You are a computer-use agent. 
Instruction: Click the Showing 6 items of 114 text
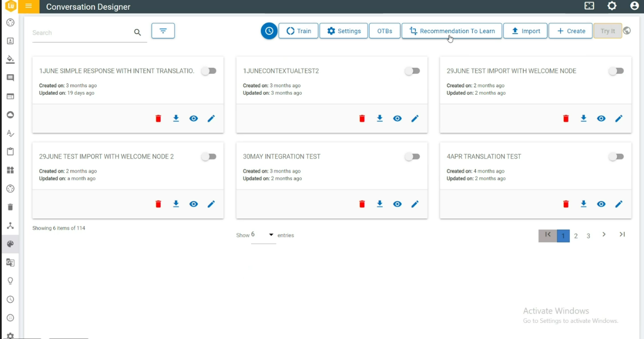pyautogui.click(x=59, y=228)
